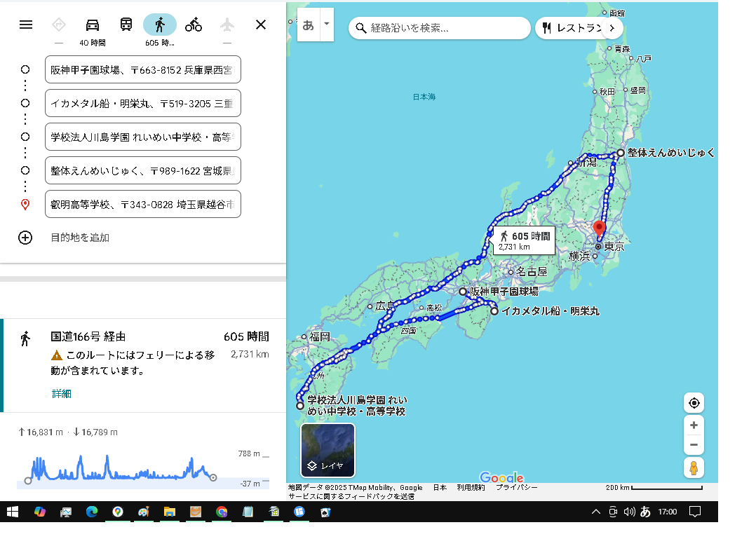Click サービスに関するフィードバックを送信 link
The width and height of the screenshot is (756, 546).
(x=351, y=496)
